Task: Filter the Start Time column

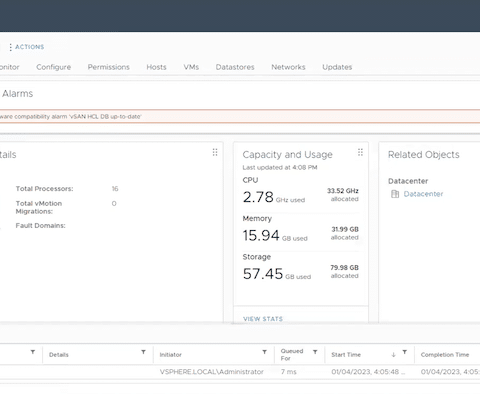Action: pyautogui.click(x=405, y=352)
